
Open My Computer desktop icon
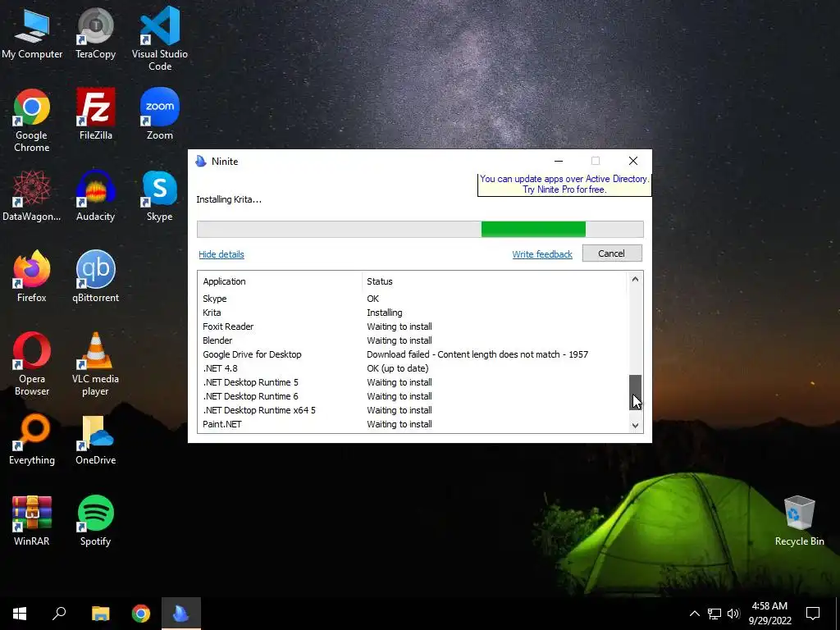[x=32, y=34]
